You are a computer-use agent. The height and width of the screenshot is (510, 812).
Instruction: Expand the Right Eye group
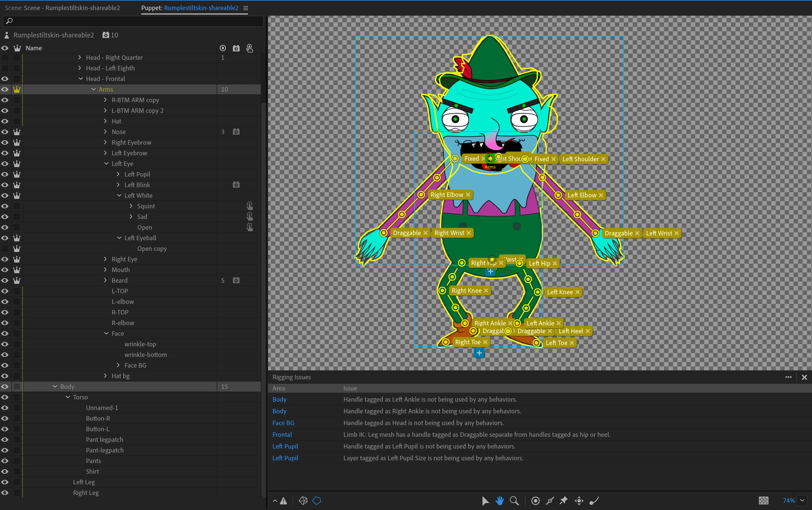105,259
